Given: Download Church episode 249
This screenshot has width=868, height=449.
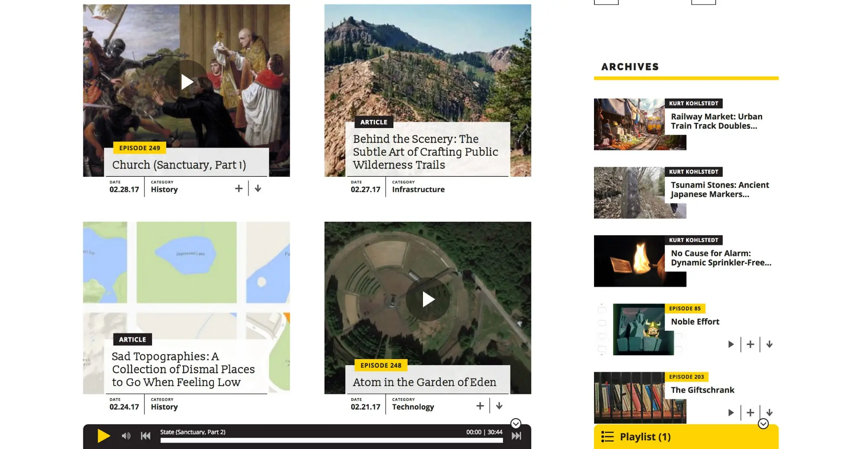Looking at the screenshot, I should pos(258,188).
